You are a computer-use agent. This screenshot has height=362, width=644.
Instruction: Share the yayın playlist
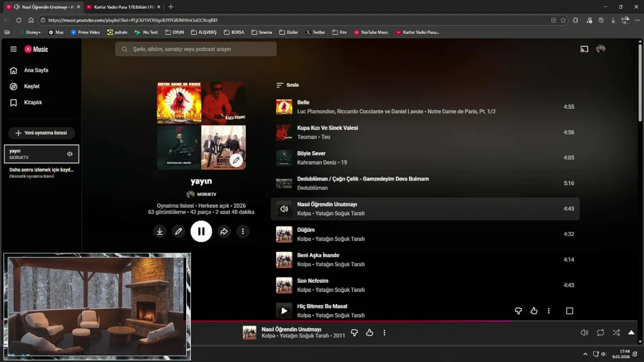[x=224, y=231]
